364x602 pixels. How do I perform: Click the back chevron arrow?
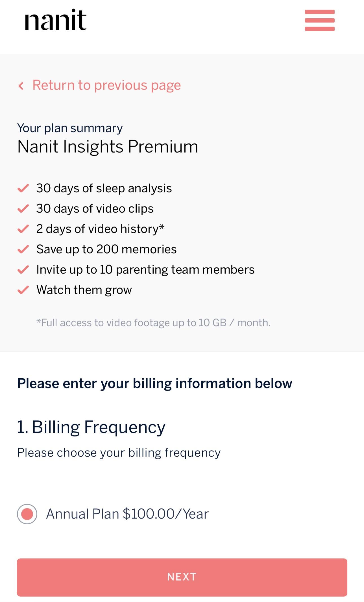click(x=21, y=85)
